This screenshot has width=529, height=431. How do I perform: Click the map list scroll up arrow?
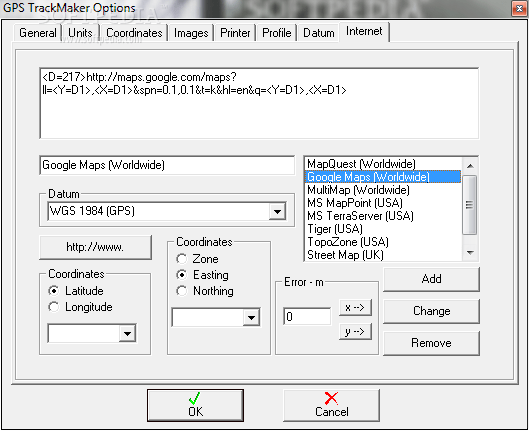470,166
